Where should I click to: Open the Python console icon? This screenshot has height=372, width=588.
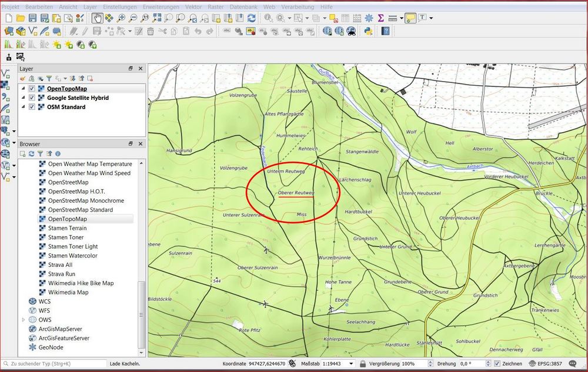pyautogui.click(x=368, y=31)
